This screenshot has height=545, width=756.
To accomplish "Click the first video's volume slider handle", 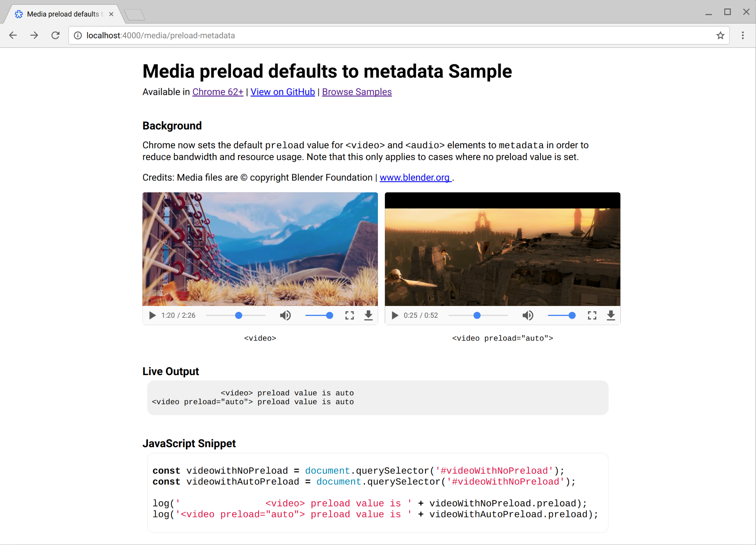I will click(330, 315).
